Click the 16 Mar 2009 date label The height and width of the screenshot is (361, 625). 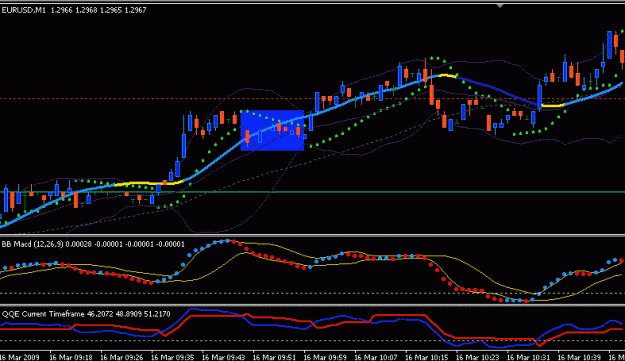20,357
